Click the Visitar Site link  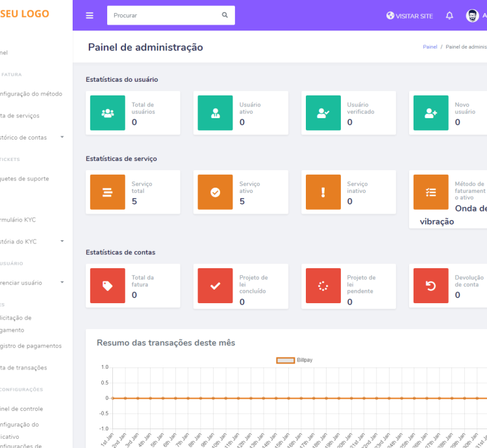(409, 16)
